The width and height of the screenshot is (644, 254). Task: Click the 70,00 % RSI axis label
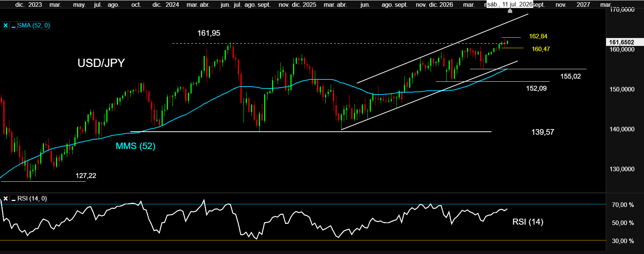pos(623,205)
